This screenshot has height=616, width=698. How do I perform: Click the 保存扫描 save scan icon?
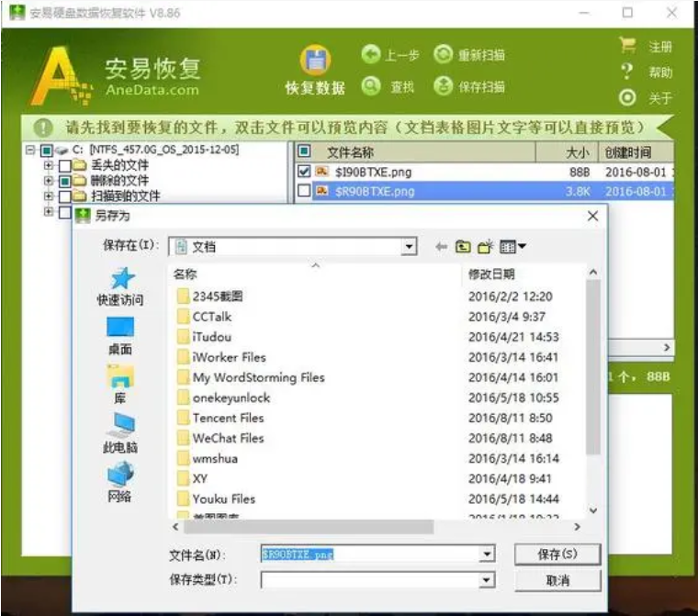click(443, 86)
